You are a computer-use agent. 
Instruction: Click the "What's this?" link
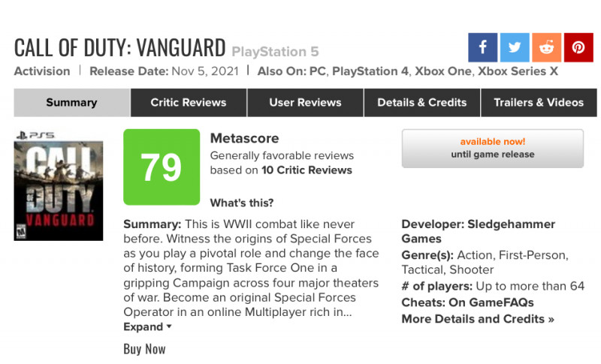pyautogui.click(x=242, y=203)
